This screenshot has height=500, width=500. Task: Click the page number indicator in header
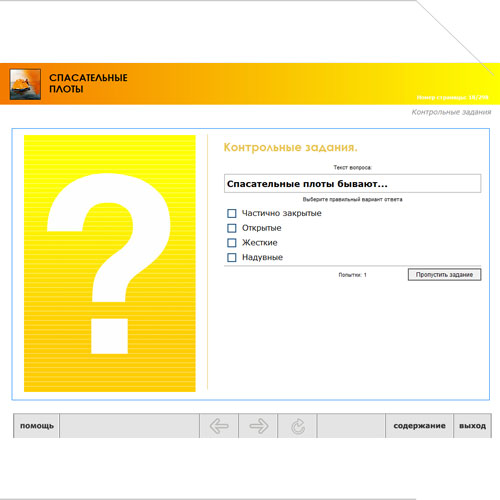tap(452, 97)
